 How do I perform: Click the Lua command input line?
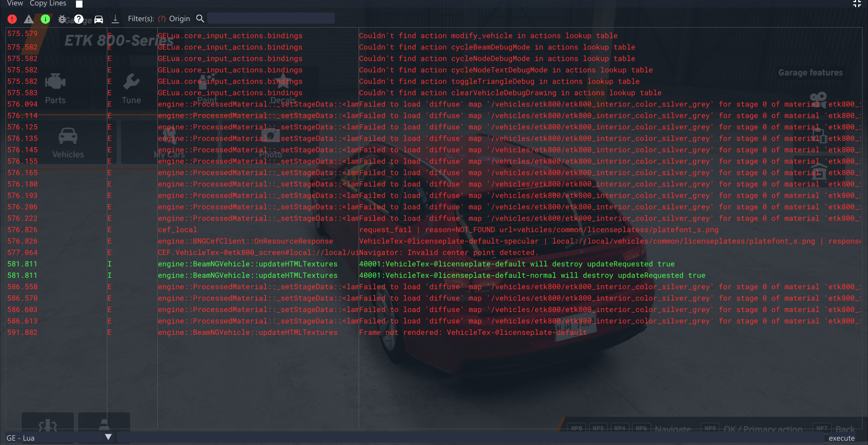pyautogui.click(x=470, y=437)
